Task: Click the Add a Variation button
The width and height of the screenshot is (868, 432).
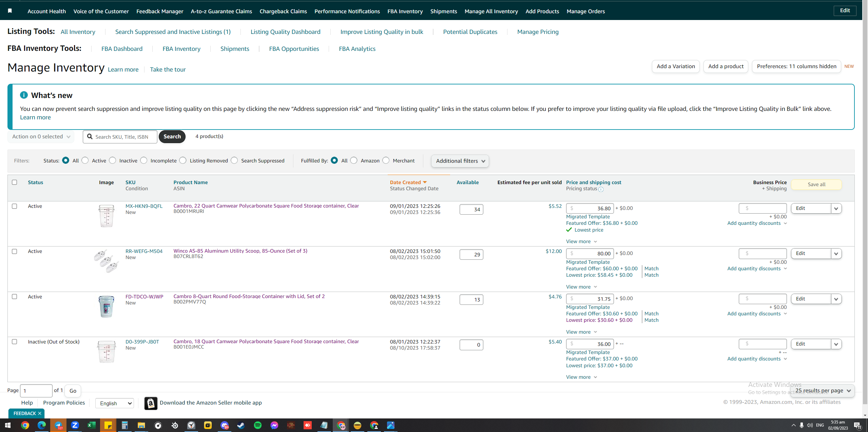Action: click(676, 66)
